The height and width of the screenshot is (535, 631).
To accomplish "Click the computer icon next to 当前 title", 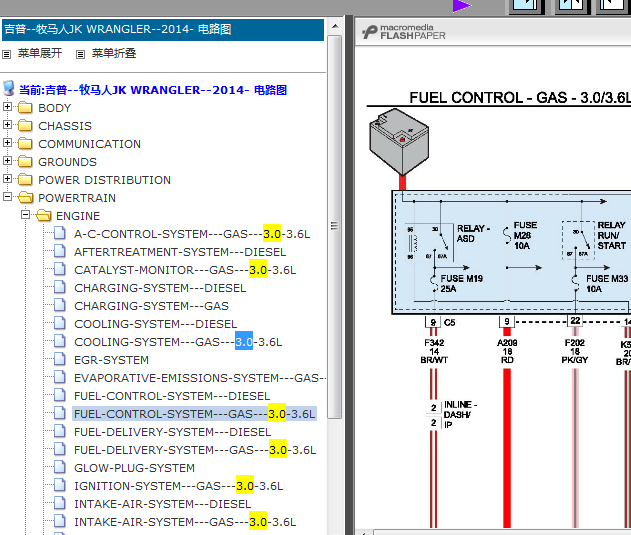I will coord(8,88).
